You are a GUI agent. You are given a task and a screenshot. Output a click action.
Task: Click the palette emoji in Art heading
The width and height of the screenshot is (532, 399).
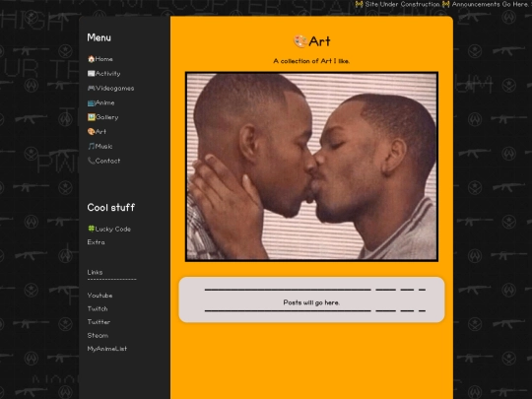point(300,41)
